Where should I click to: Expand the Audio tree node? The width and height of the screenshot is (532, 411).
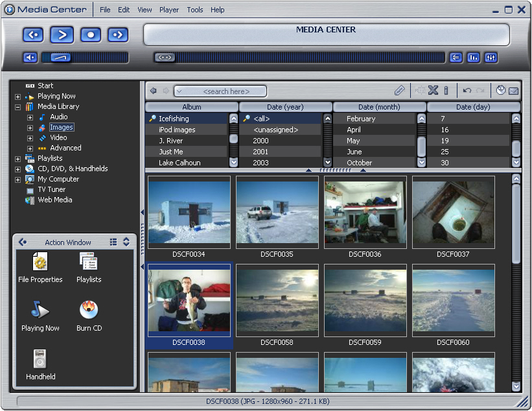click(x=30, y=117)
